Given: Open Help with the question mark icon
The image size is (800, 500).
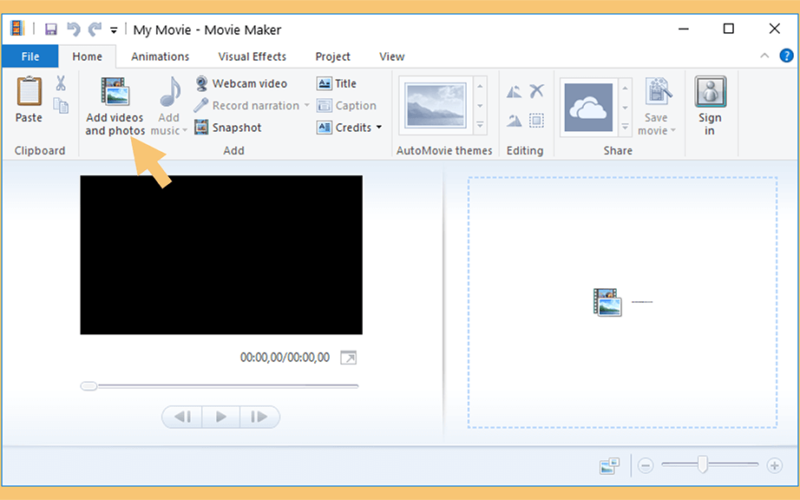Looking at the screenshot, I should pyautogui.click(x=786, y=55).
